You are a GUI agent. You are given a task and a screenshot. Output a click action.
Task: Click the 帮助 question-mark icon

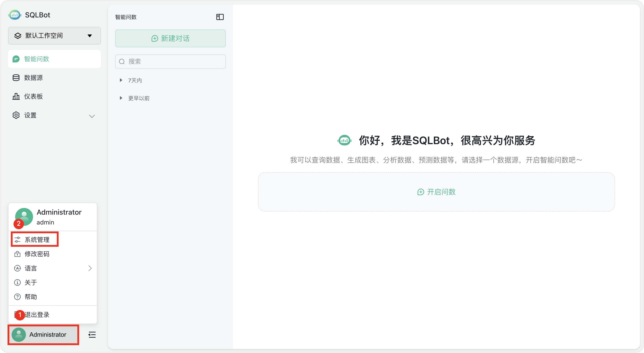click(x=17, y=297)
